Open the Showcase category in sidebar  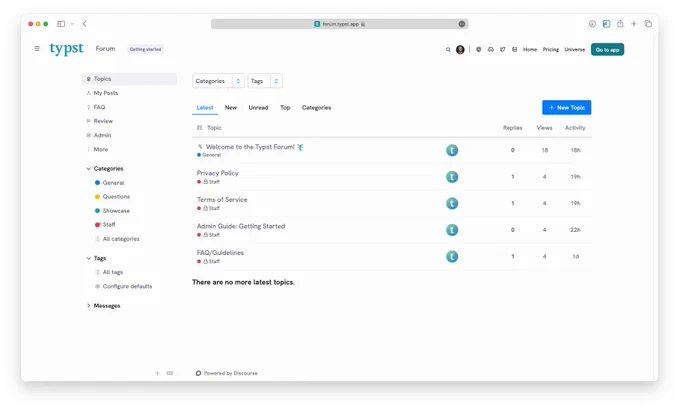coord(112,211)
